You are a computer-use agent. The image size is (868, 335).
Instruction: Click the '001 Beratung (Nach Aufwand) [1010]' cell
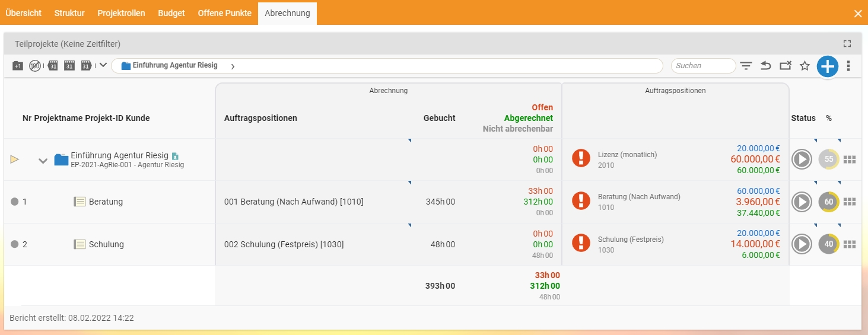[x=294, y=202]
